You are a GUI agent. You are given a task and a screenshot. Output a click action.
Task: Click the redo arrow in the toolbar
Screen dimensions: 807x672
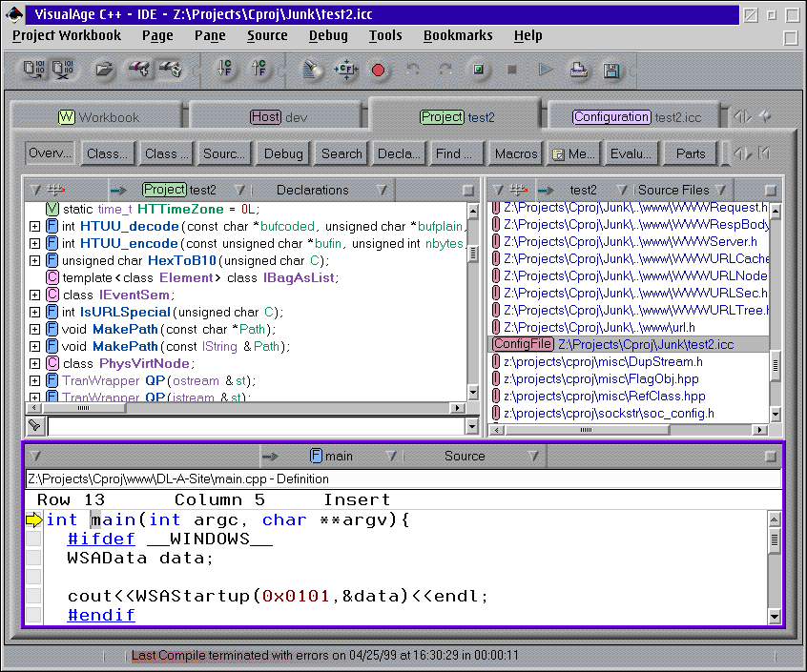[445, 69]
